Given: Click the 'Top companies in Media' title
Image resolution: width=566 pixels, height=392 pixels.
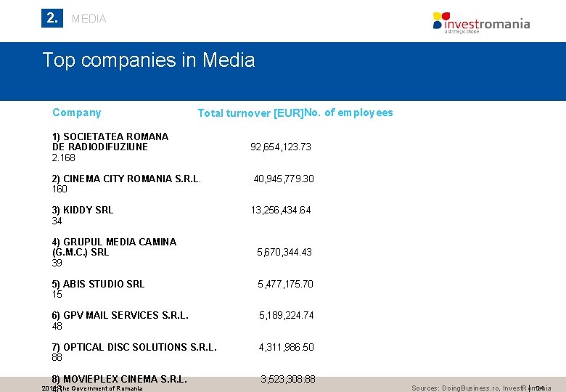Looking at the screenshot, I should point(149,60).
